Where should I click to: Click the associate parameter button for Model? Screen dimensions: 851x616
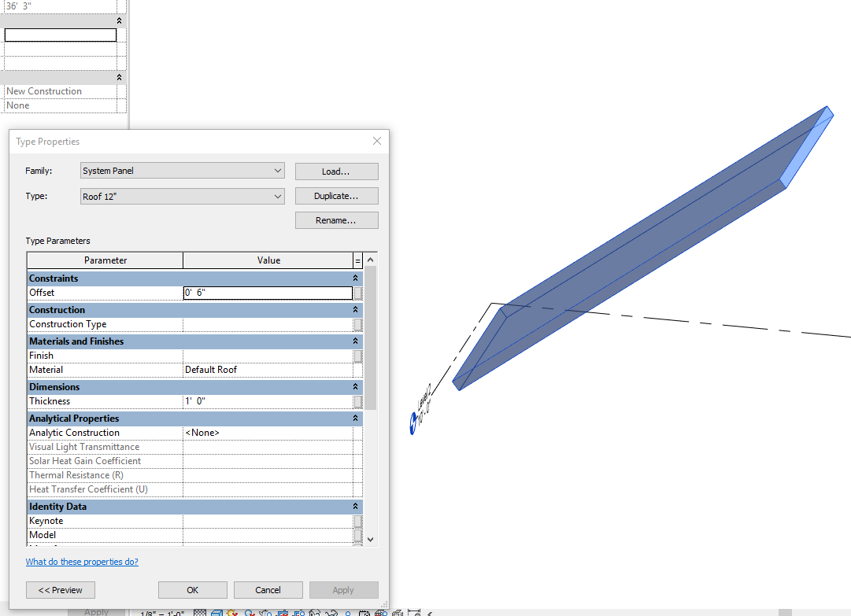tap(357, 535)
